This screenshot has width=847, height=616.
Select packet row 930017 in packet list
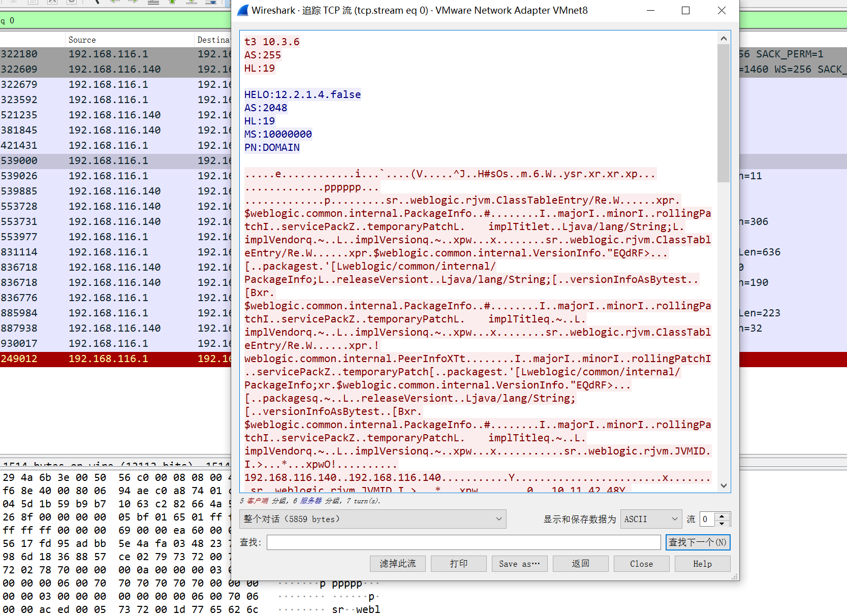(x=115, y=344)
